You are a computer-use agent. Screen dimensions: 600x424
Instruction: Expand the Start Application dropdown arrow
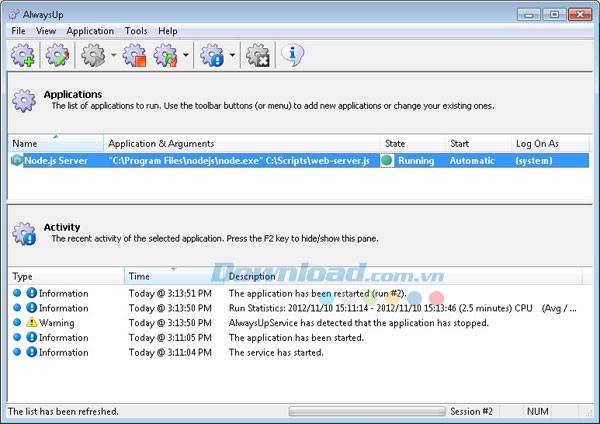pyautogui.click(x=113, y=55)
